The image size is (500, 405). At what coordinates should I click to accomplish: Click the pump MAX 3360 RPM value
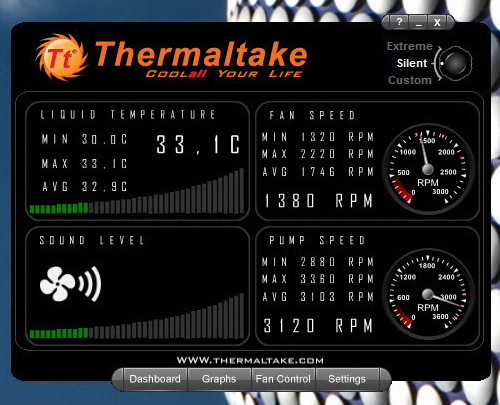point(318,279)
